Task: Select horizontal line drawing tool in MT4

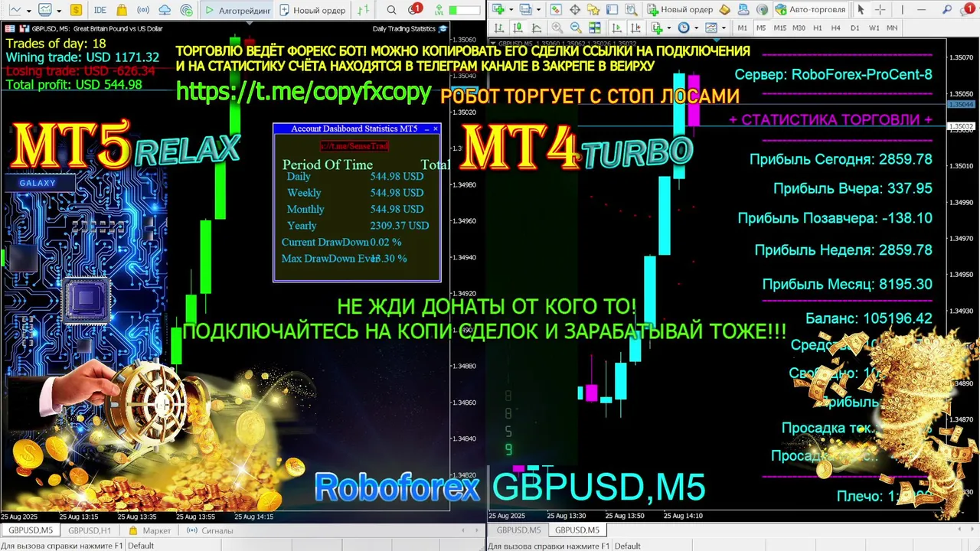Action: pos(922,10)
